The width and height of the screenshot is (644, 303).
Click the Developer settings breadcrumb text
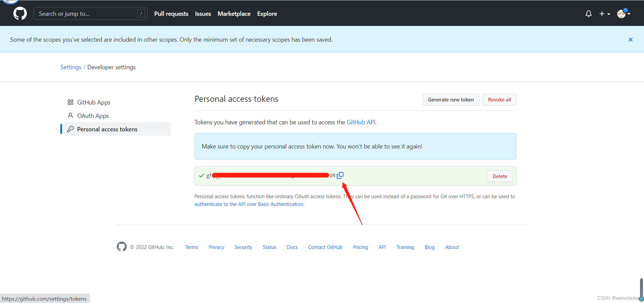tap(111, 67)
